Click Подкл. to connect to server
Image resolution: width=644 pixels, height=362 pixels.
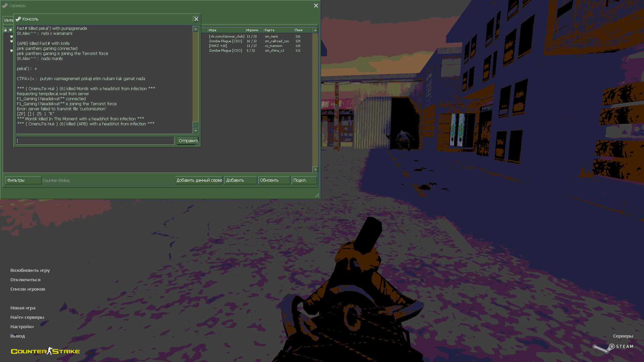[x=304, y=180]
